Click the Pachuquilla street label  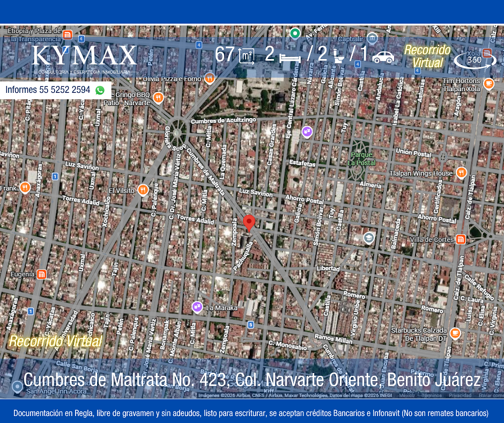[x=243, y=256]
